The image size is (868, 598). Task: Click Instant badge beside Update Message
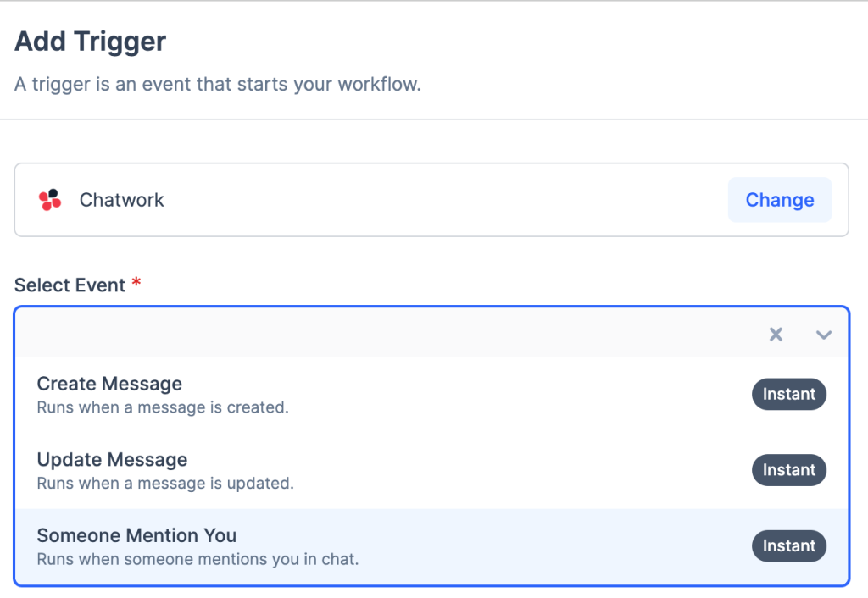point(788,470)
